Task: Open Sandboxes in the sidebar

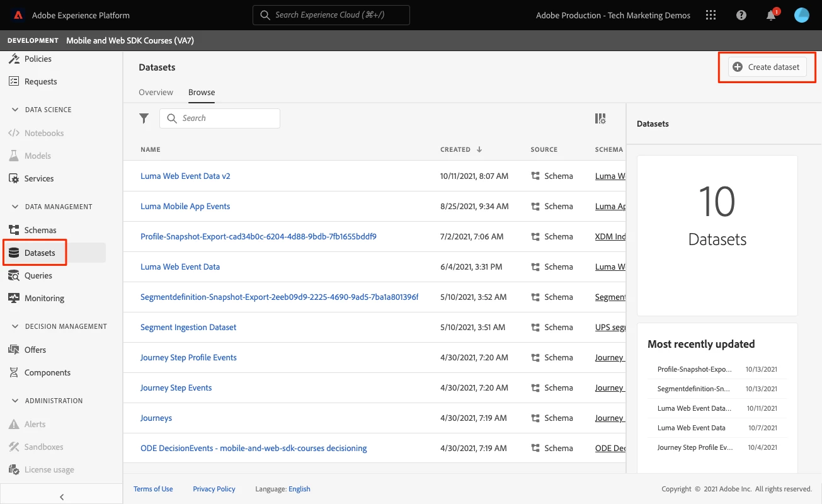Action: click(43, 447)
